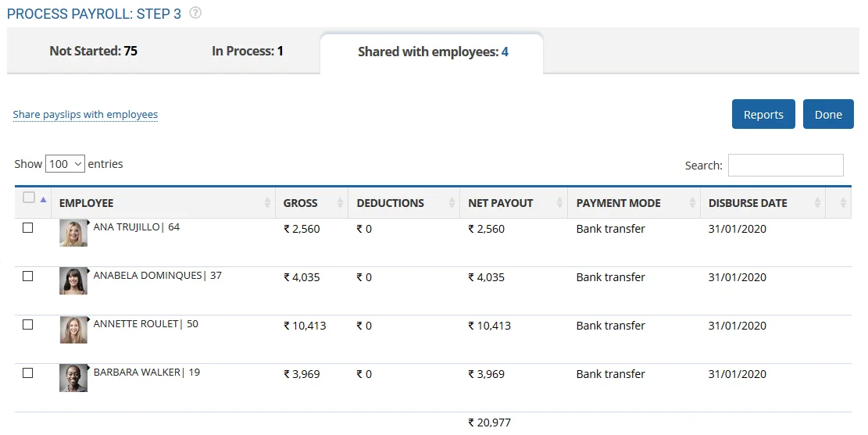Click Ana Trujillo's Bank transfer payment mode
The height and width of the screenshot is (435, 868).
[611, 229]
